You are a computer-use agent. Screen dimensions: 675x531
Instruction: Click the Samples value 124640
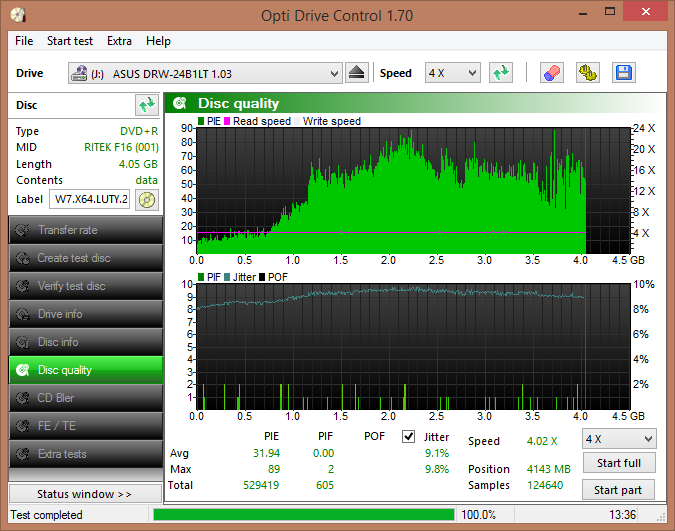545,485
